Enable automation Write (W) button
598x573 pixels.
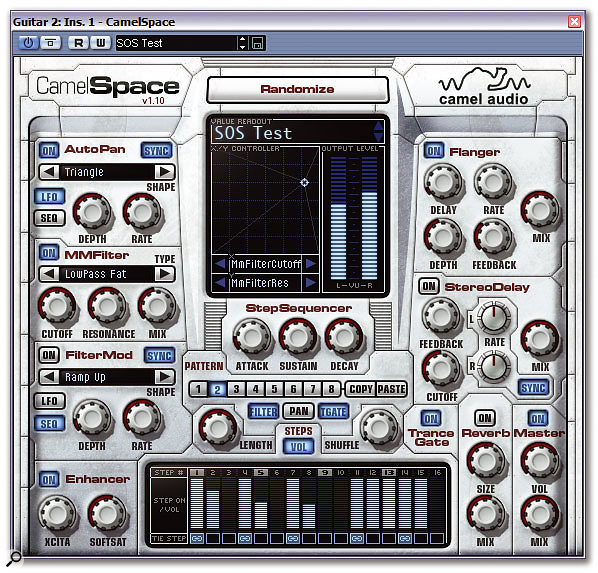point(101,43)
